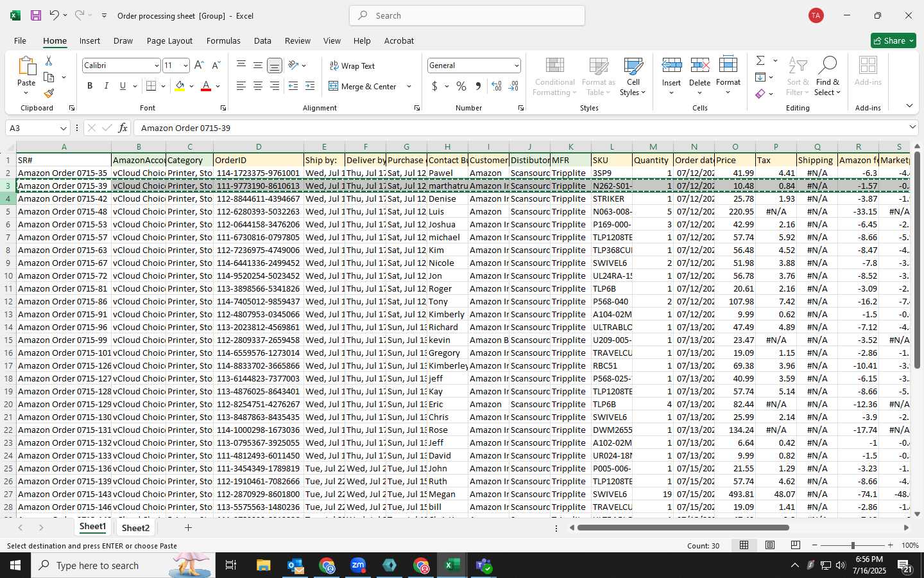Click the Clear eraser icon
This screenshot has width=924, height=578.
tap(760, 94)
